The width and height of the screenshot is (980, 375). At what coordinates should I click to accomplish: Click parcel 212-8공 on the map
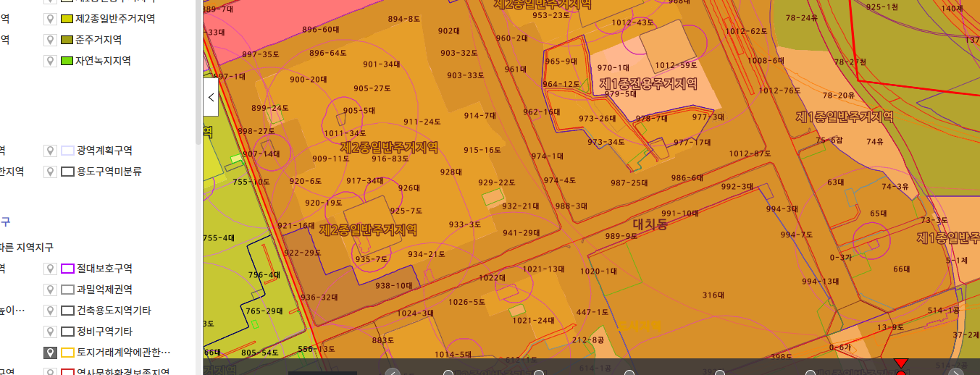tap(588, 339)
